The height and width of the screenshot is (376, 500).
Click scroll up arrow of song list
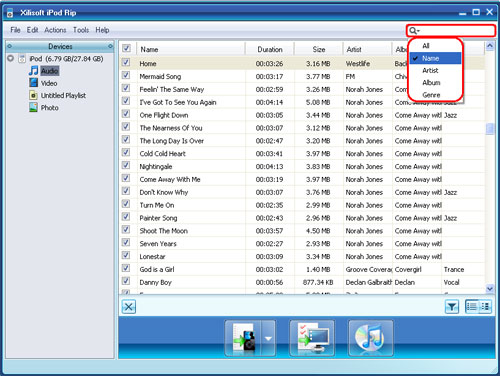pyautogui.click(x=490, y=46)
